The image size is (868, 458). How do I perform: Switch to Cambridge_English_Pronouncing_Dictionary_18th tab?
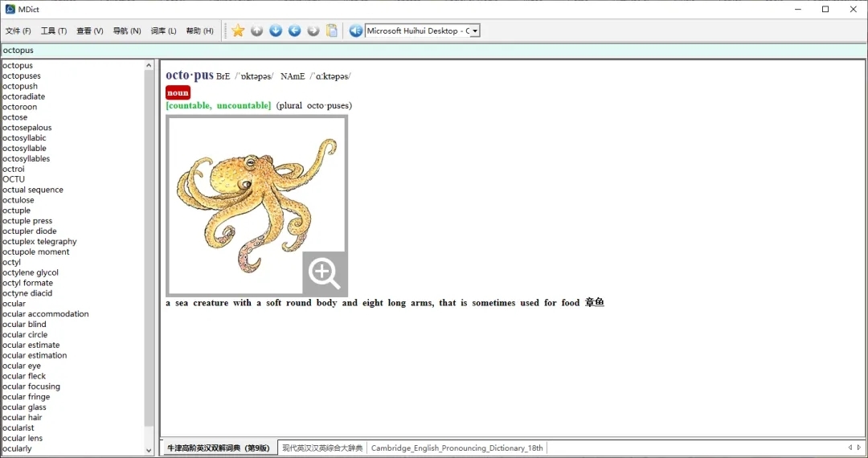(457, 448)
